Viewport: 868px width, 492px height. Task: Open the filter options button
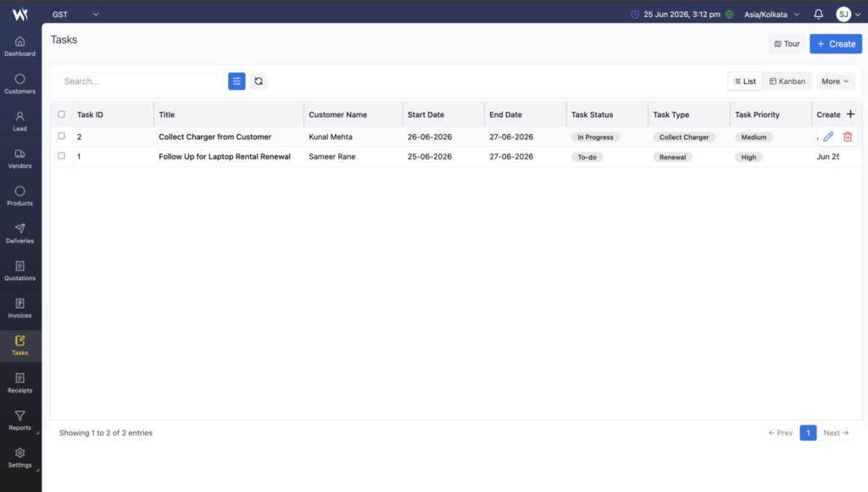point(236,81)
